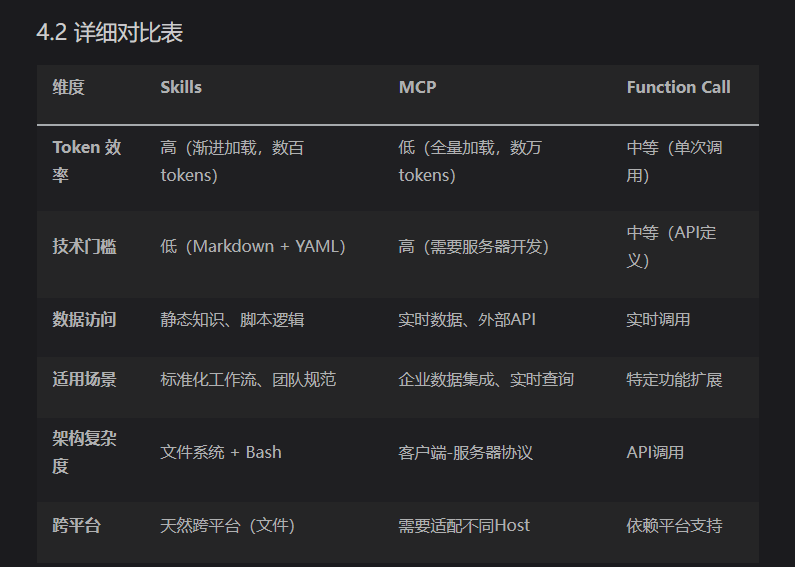
Task: Select the "客户端-服务器协议" cell
Action: pos(465,452)
